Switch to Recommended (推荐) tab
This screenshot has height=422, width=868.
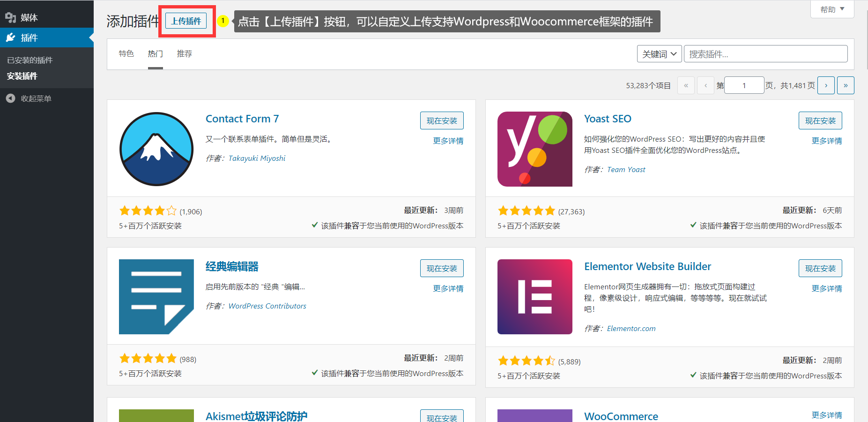point(185,54)
